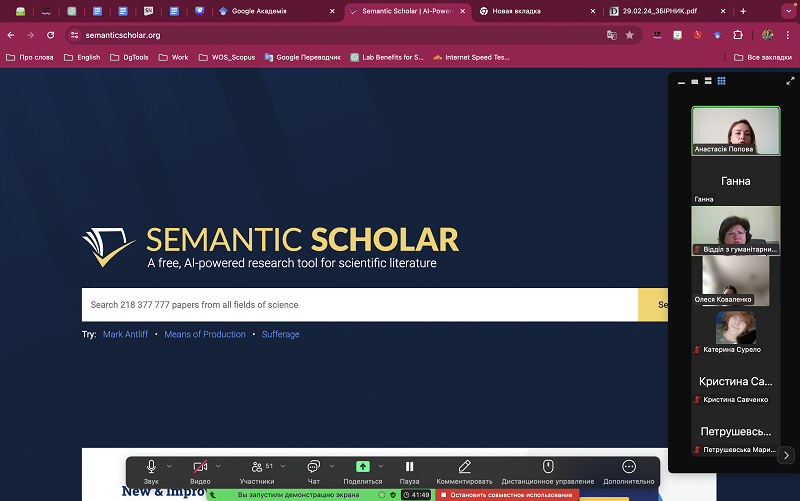This screenshot has width=800, height=501.
Task: Click the paper search input field
Action: 360,304
